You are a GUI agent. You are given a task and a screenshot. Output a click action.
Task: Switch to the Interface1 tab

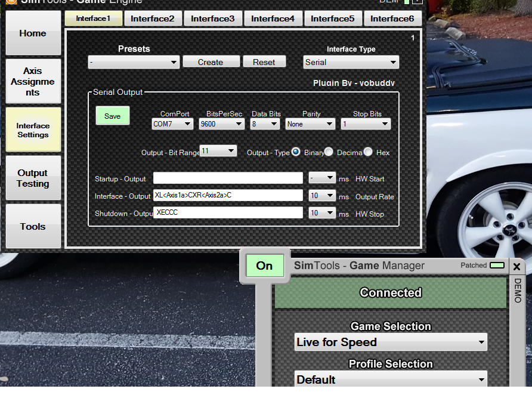[93, 18]
